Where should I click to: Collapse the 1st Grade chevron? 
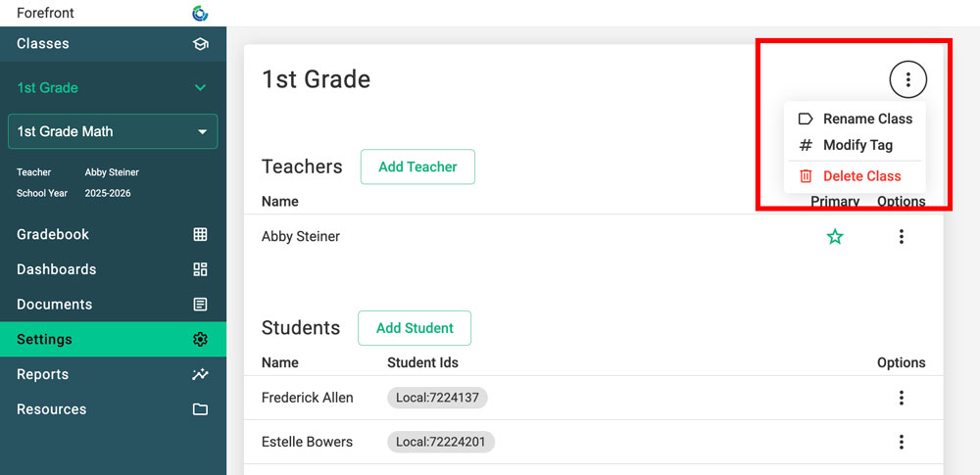pyautogui.click(x=200, y=88)
